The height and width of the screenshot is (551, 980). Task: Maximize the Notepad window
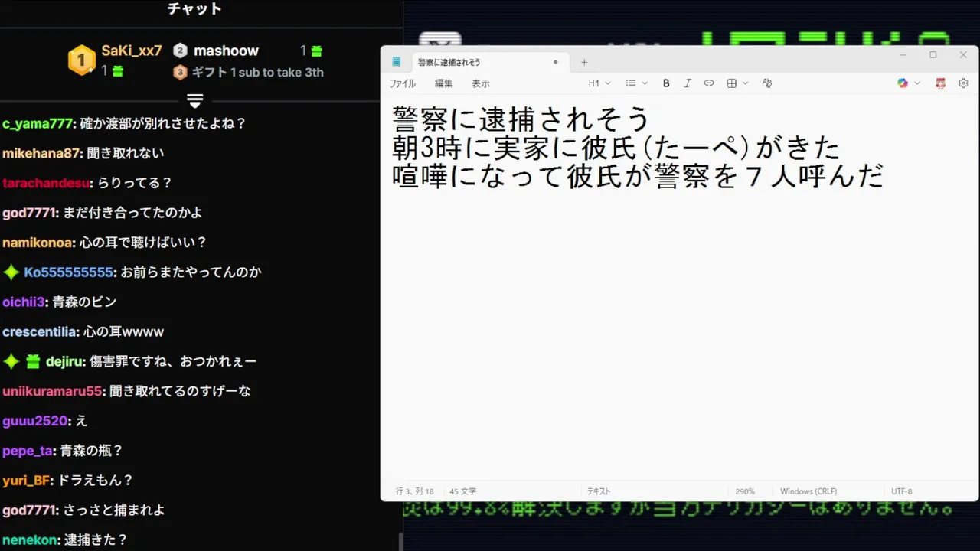[933, 55]
